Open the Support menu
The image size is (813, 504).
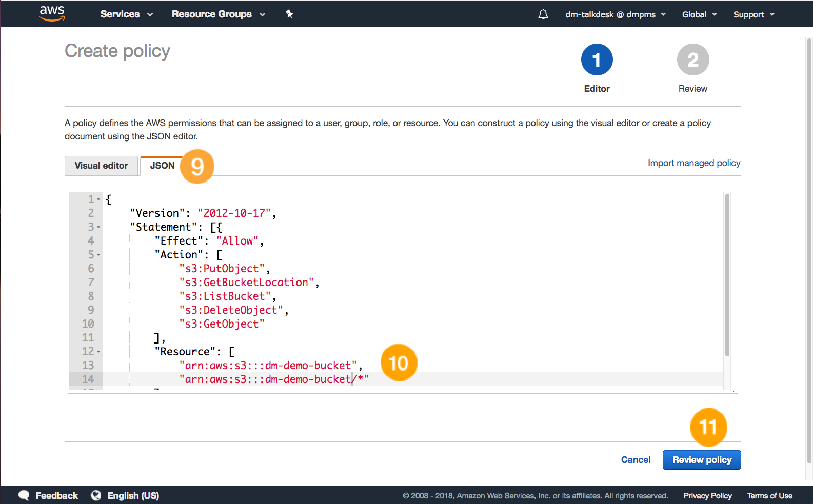coord(753,14)
